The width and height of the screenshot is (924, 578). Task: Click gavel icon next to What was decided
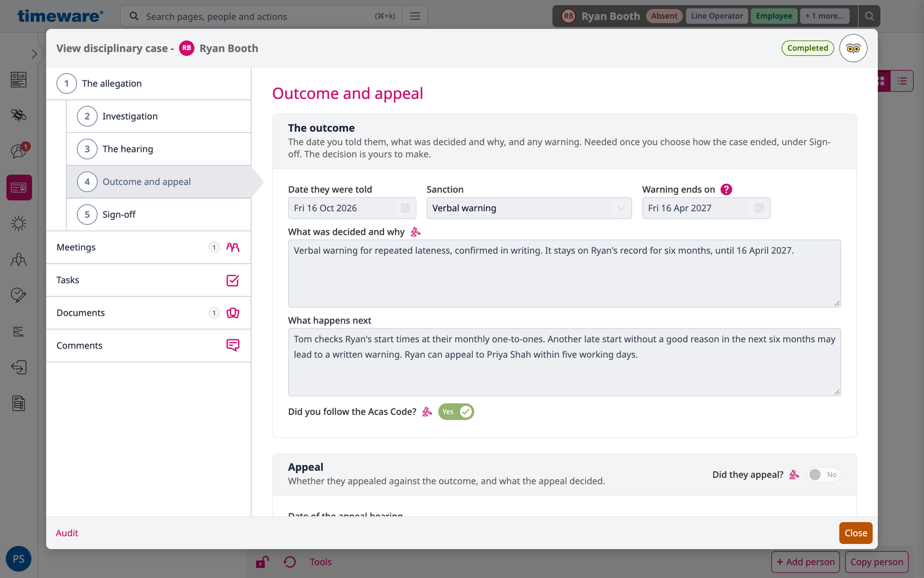415,232
